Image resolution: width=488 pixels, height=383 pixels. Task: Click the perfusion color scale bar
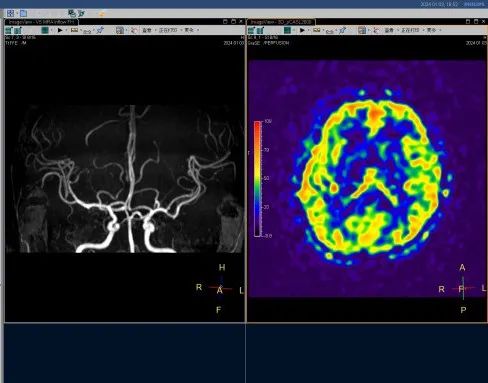click(258, 179)
